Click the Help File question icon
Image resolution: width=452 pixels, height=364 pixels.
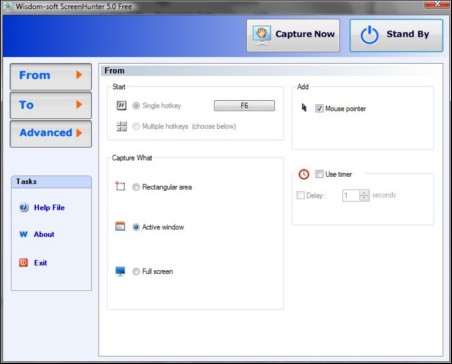[x=24, y=207]
